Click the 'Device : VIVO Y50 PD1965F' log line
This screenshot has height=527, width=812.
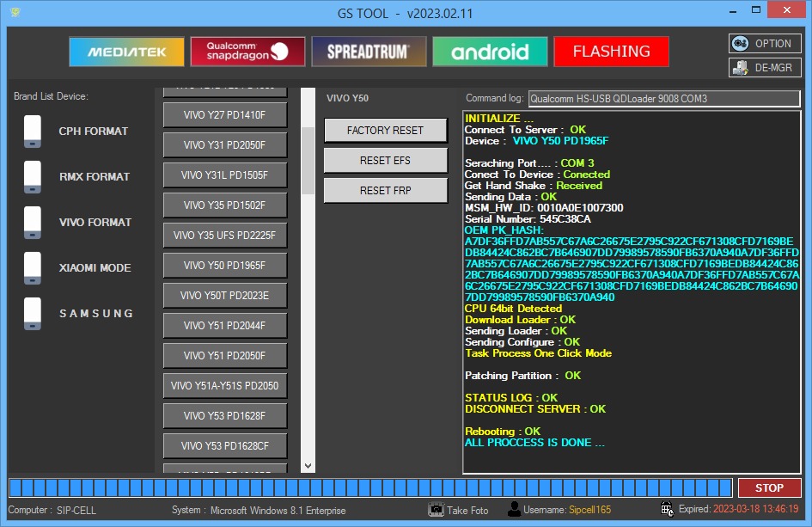click(536, 141)
